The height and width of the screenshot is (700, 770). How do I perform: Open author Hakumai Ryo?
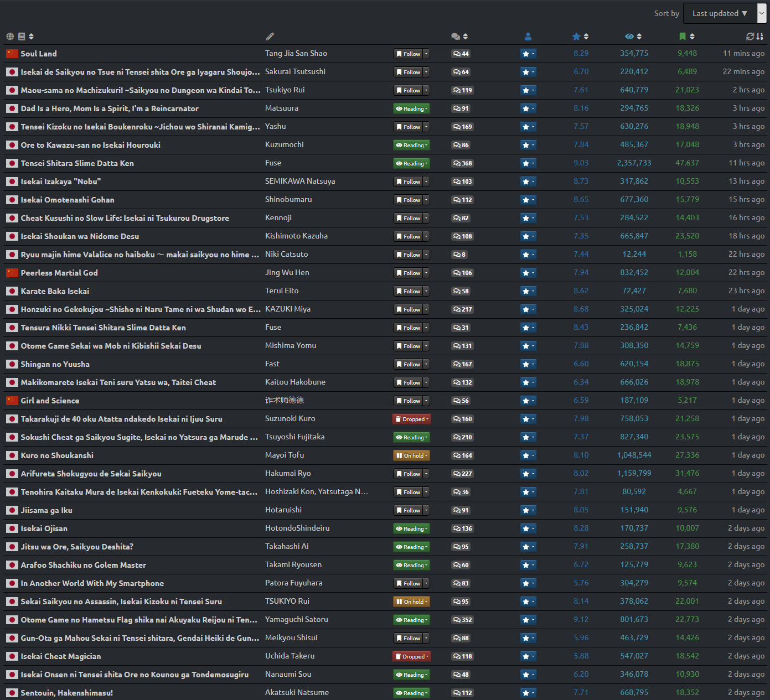pos(288,473)
